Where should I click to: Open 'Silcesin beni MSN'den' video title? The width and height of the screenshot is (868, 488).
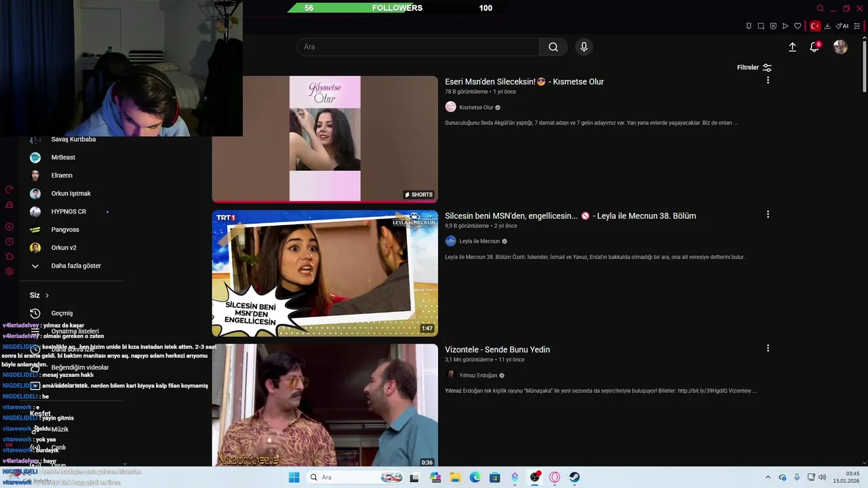(570, 216)
